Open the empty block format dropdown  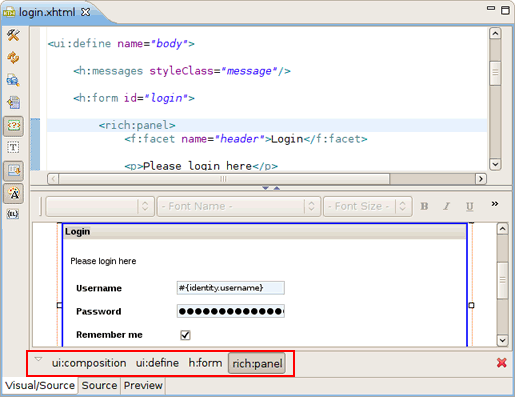click(x=100, y=206)
